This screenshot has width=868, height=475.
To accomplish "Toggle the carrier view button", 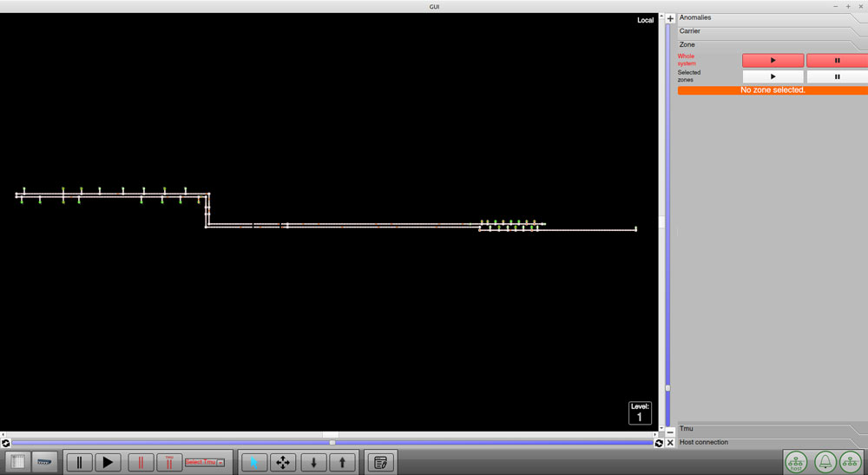I will click(45, 463).
